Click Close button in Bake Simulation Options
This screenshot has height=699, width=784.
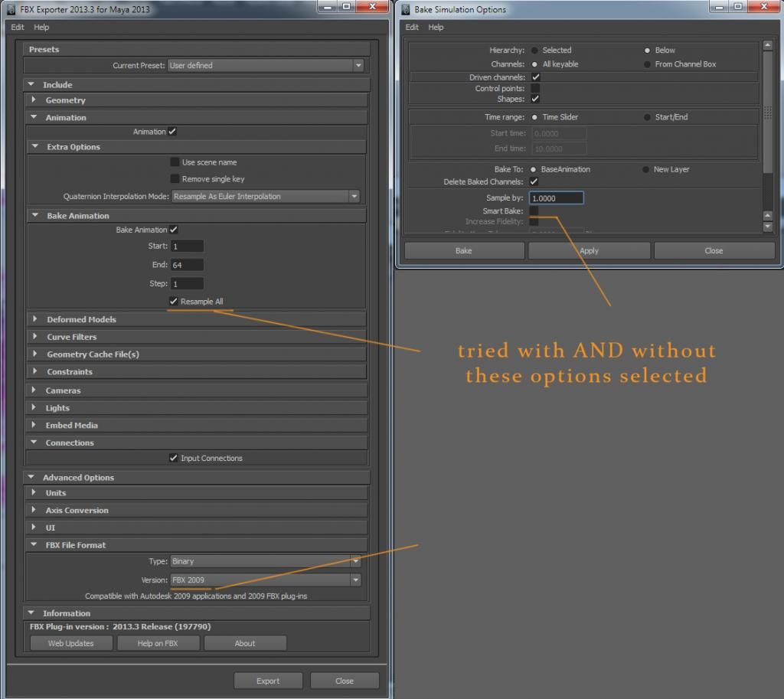click(714, 250)
